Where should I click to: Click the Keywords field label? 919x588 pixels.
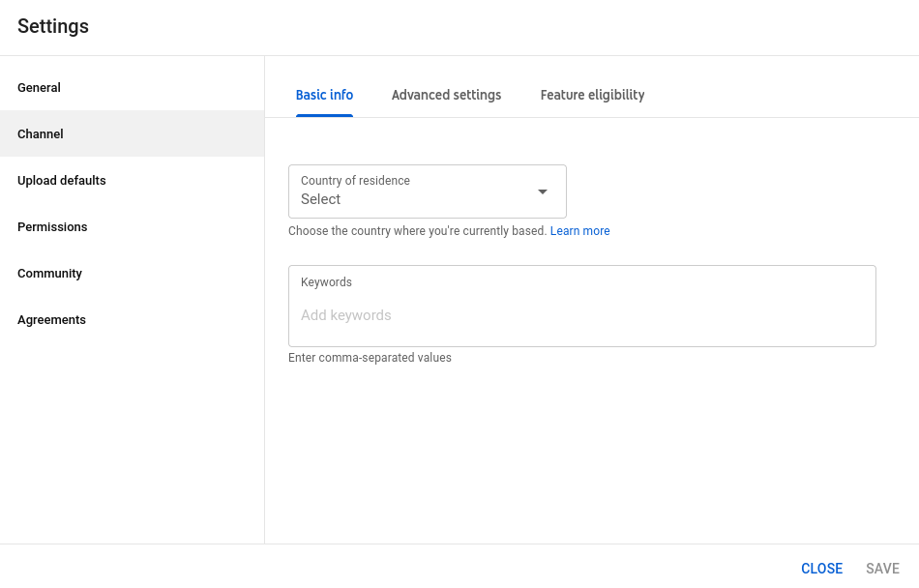pos(326,281)
